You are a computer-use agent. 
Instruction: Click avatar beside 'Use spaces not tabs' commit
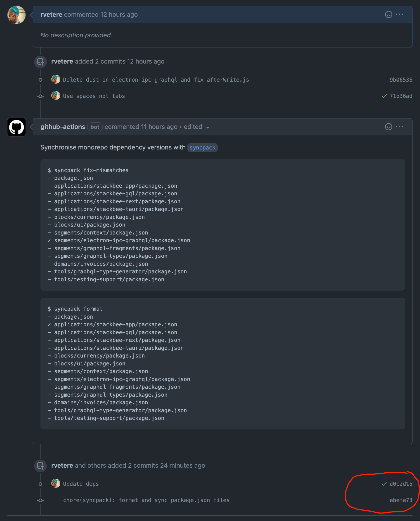56,96
